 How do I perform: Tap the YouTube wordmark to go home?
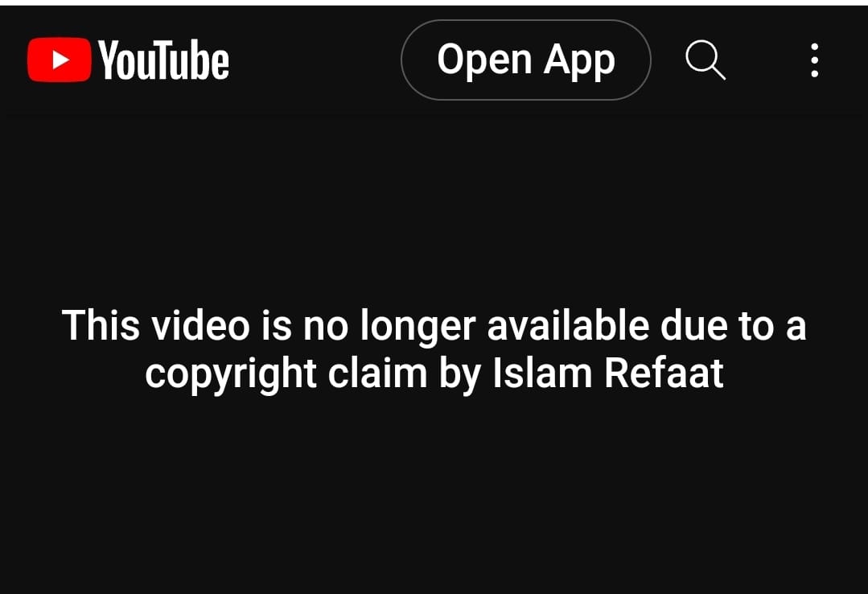(x=163, y=60)
